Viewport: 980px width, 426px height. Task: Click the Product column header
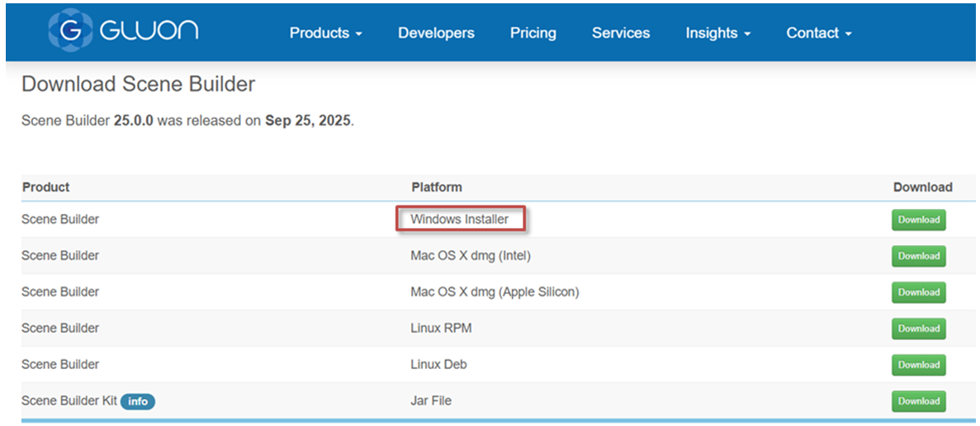pyautogui.click(x=45, y=187)
